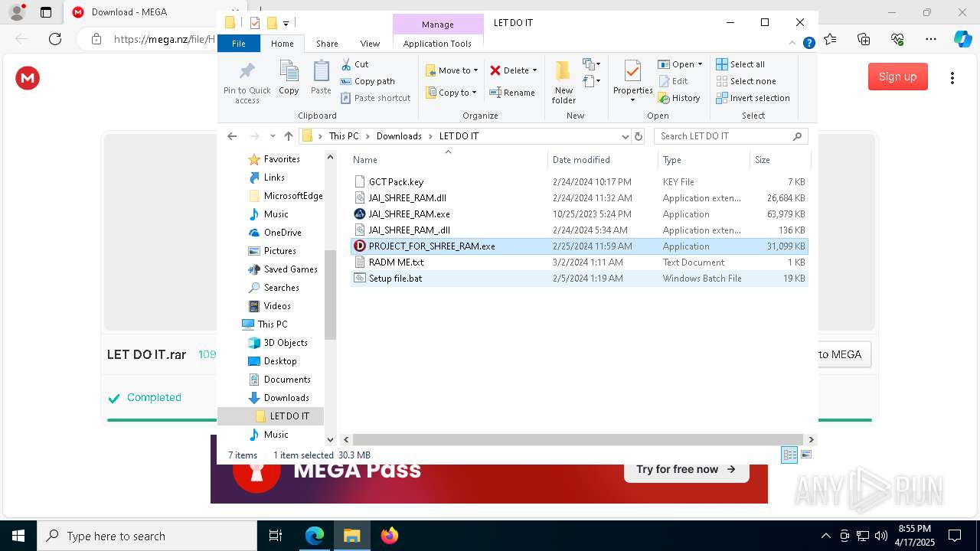Open the Copy to dropdown
Screen dimensions: 980x551
451,93
